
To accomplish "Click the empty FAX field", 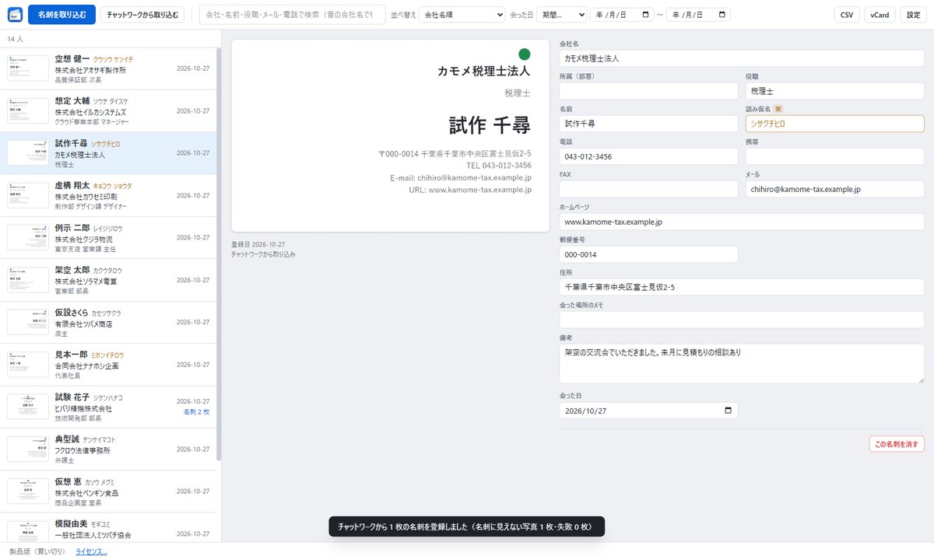I will 648,189.
